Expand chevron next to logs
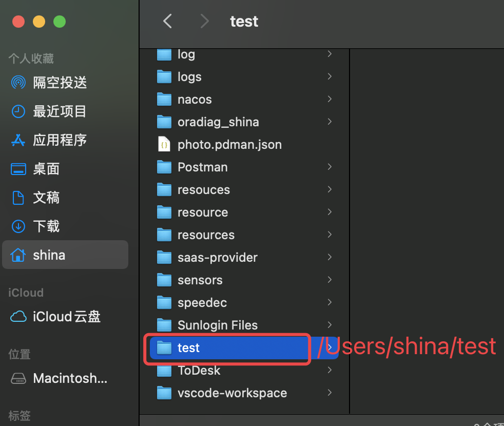 click(329, 76)
